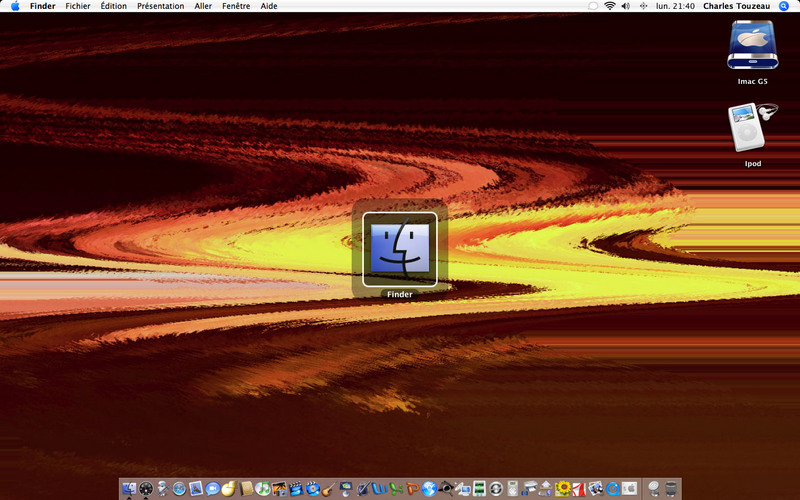Click the clock showing lun. 21:40
800x500 pixels.
coord(675,6)
